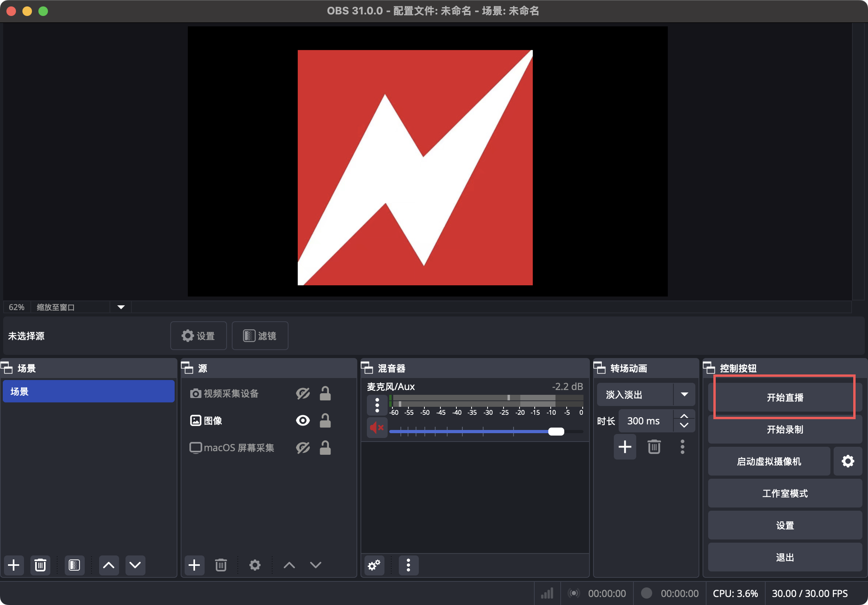Enable 工作室模式 studio mode
Image resolution: width=868 pixels, height=605 pixels.
pyautogui.click(x=785, y=493)
